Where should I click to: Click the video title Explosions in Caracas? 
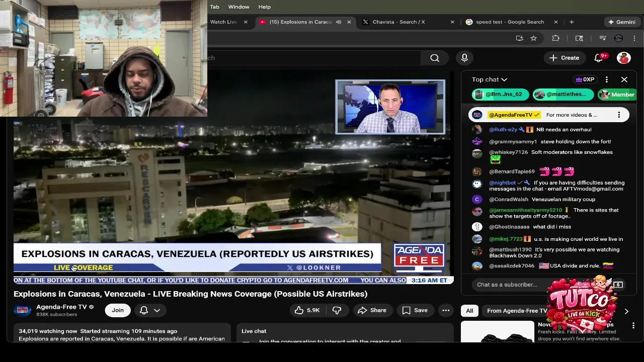(x=191, y=294)
